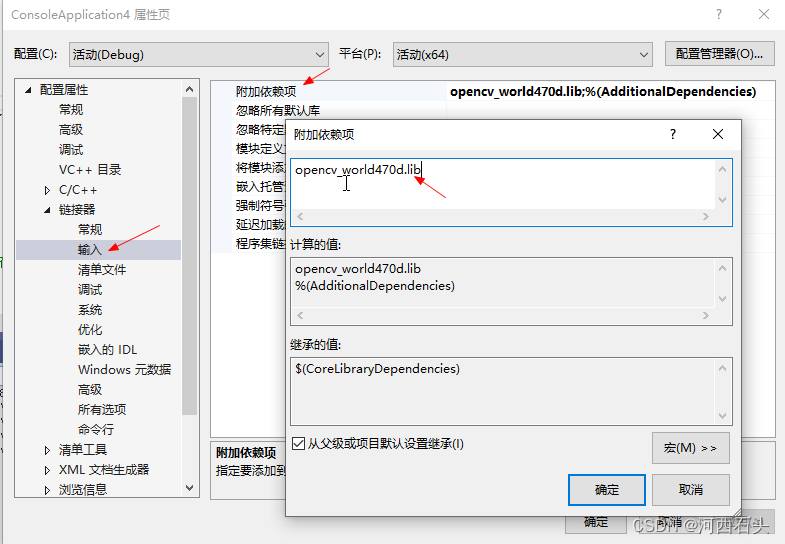Screen dimensions: 785x544
Task: Collapse the 链接器 tree node
Action: tap(47, 210)
